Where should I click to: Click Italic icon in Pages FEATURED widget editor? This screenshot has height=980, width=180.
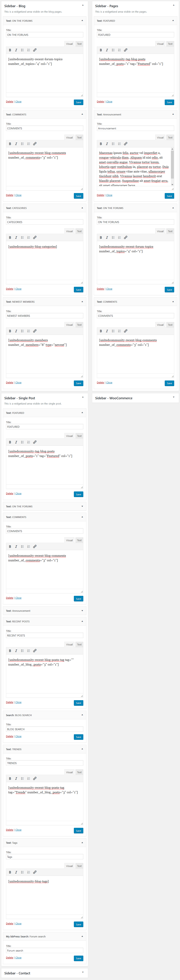coord(107,50)
